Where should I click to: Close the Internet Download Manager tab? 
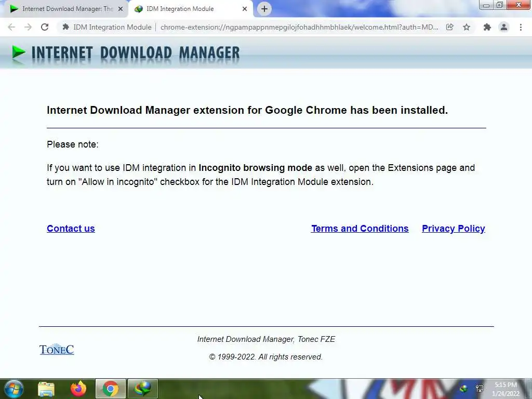click(121, 9)
